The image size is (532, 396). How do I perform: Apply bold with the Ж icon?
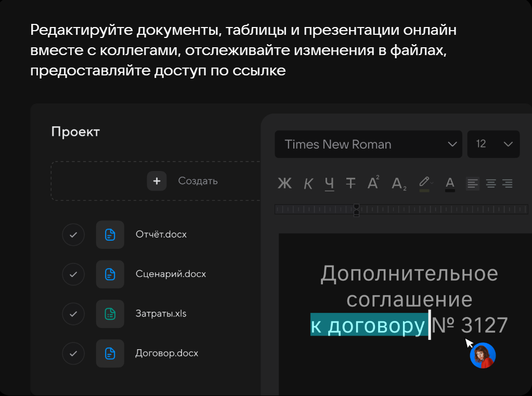tap(284, 183)
